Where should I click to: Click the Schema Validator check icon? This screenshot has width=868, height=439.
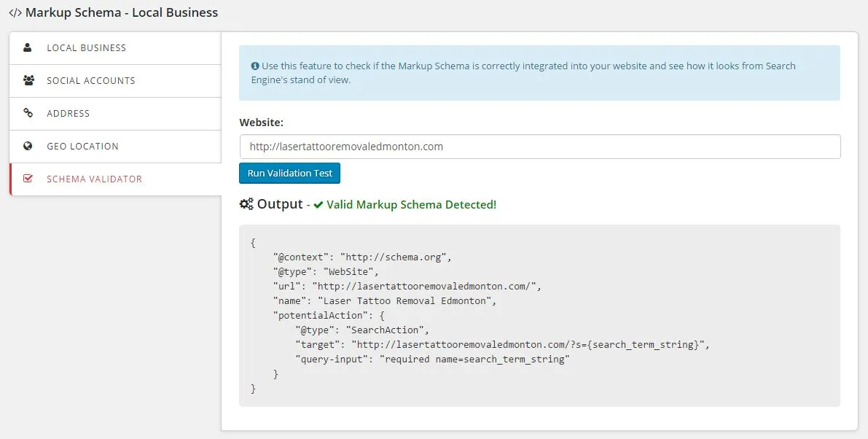click(x=28, y=179)
